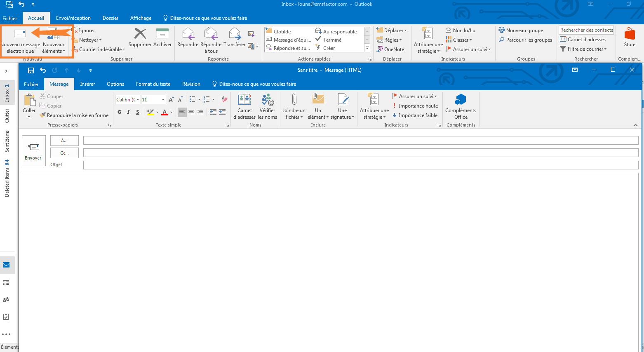The image size is (644, 352).
Task: Open the font size dropdown showing 11
Action: click(x=163, y=99)
